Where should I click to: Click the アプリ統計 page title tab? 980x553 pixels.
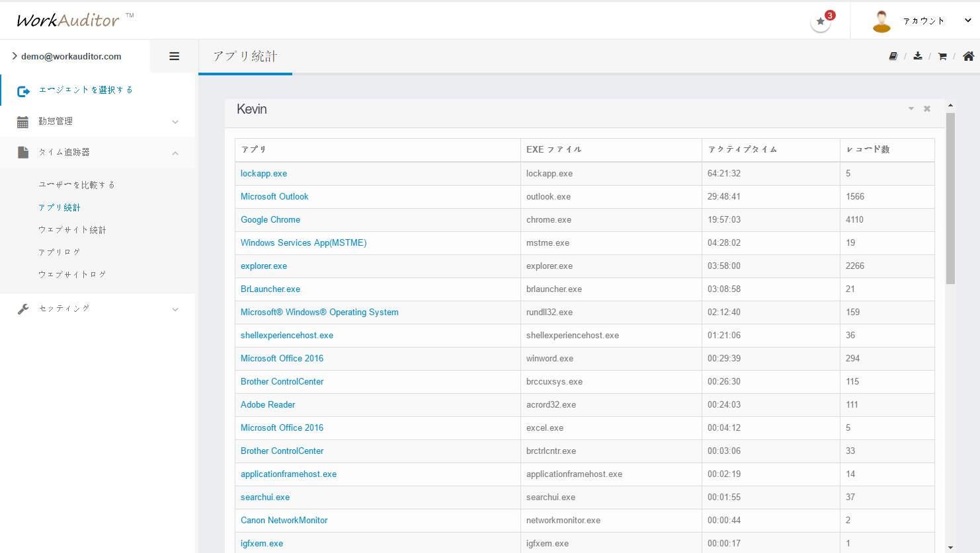pos(245,57)
